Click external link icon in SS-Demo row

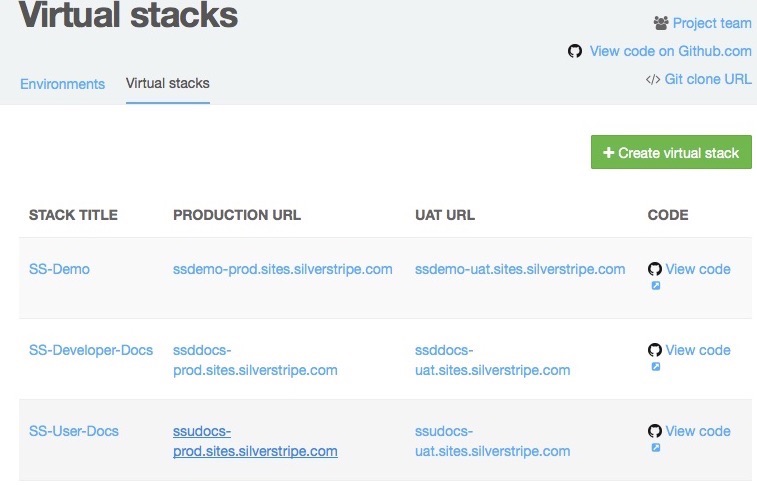click(x=656, y=286)
